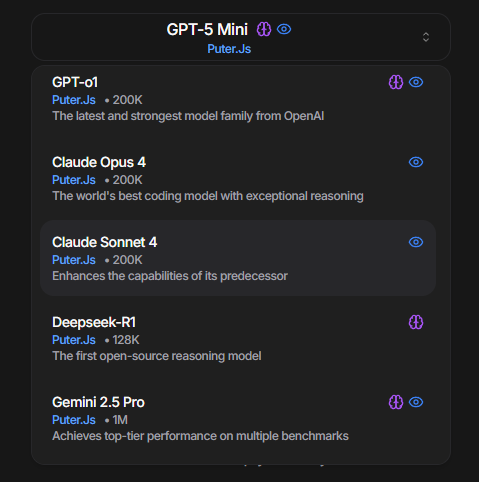The width and height of the screenshot is (479, 482).
Task: Select the GPT-o1 model
Action: tap(238, 99)
